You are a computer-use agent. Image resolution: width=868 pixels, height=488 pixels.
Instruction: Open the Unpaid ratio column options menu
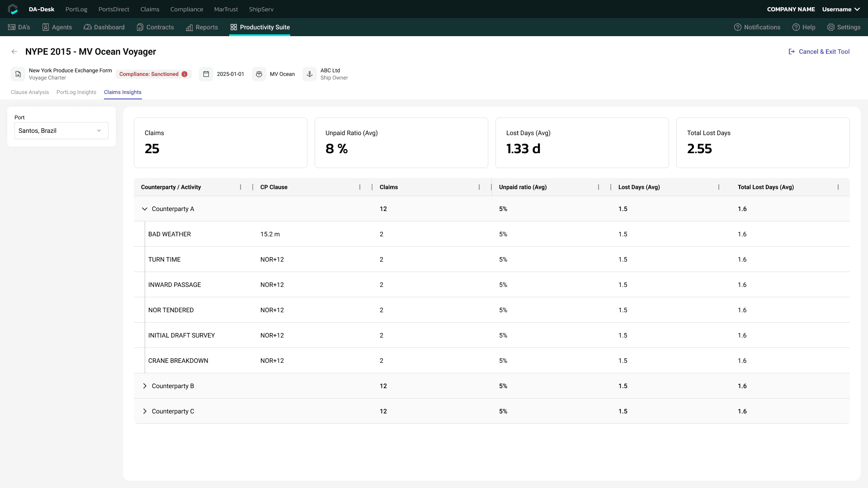599,187
